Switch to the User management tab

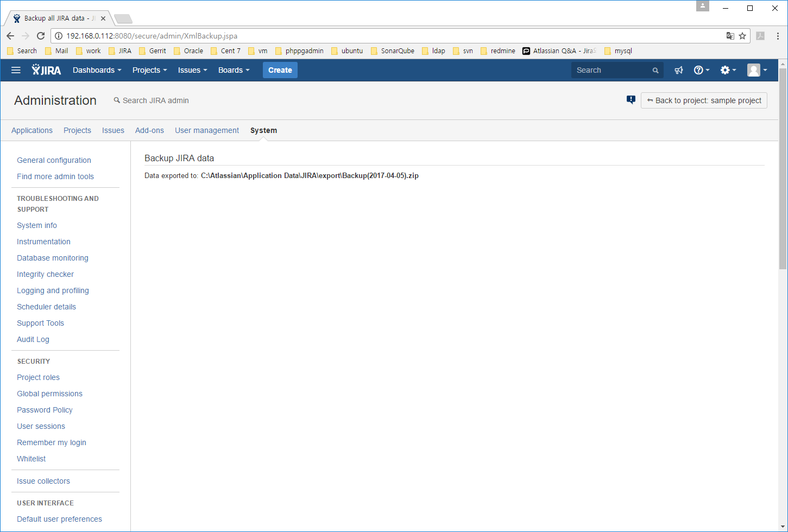207,130
